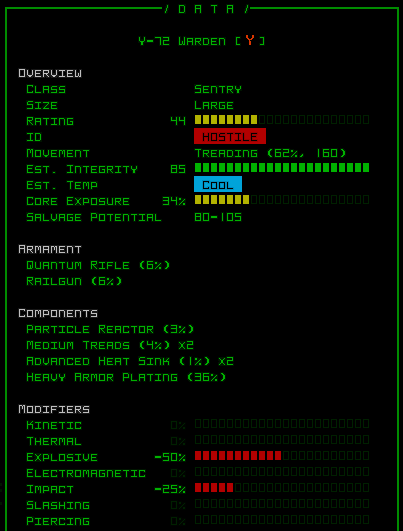Viewport: 403px width, 531px height.
Task: Select the Overview section header
Action: coord(50,73)
